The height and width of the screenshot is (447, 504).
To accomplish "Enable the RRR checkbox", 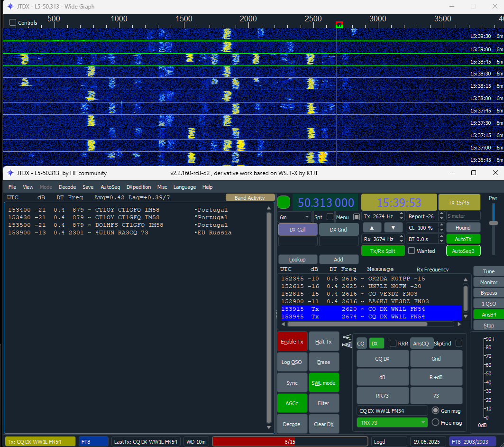I will click(393, 344).
